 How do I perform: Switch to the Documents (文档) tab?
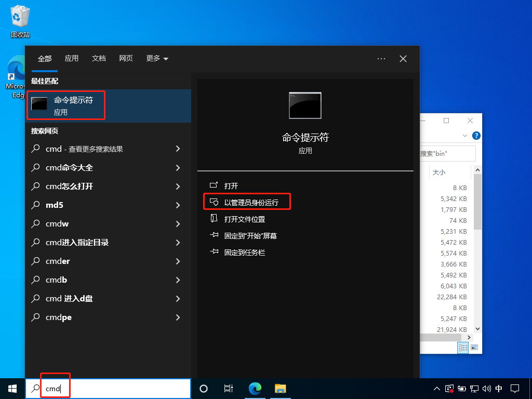click(x=99, y=59)
